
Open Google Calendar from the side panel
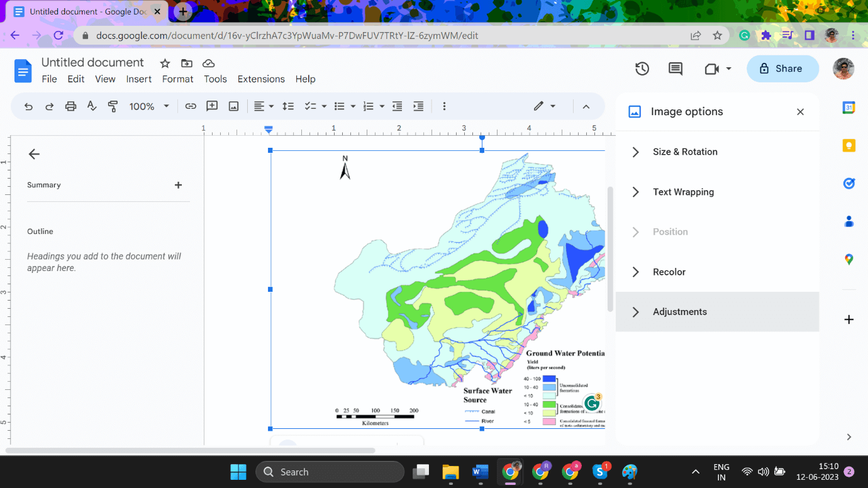[849, 108]
